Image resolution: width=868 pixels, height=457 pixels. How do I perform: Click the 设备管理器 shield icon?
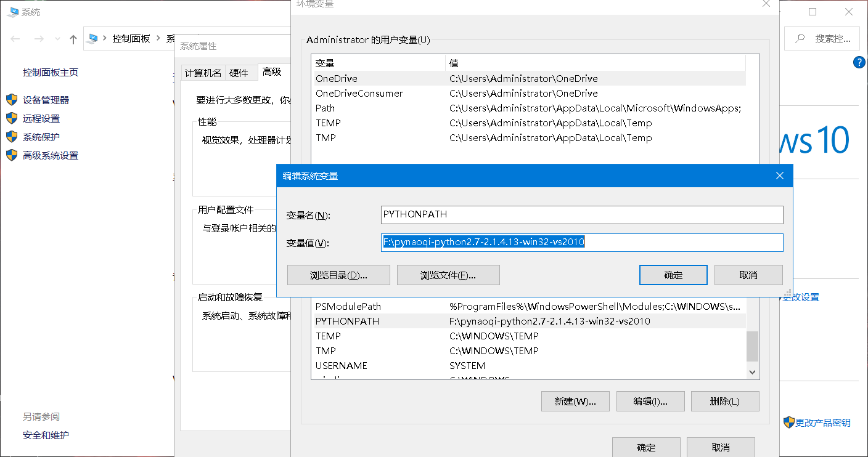pos(12,100)
